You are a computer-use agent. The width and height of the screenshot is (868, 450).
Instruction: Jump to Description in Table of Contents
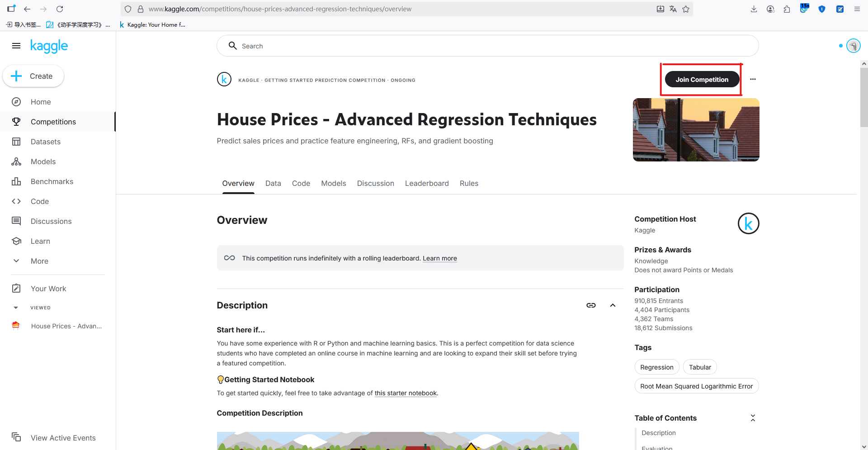click(x=659, y=433)
